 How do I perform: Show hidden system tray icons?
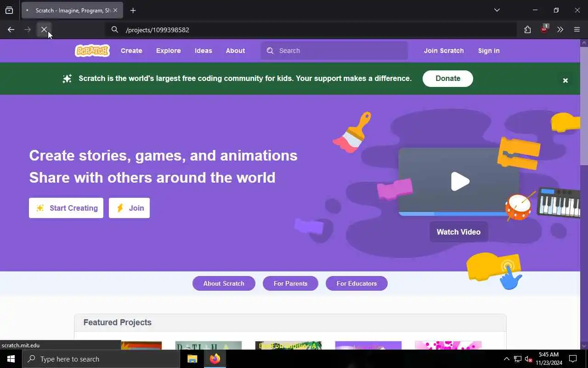tap(507, 359)
